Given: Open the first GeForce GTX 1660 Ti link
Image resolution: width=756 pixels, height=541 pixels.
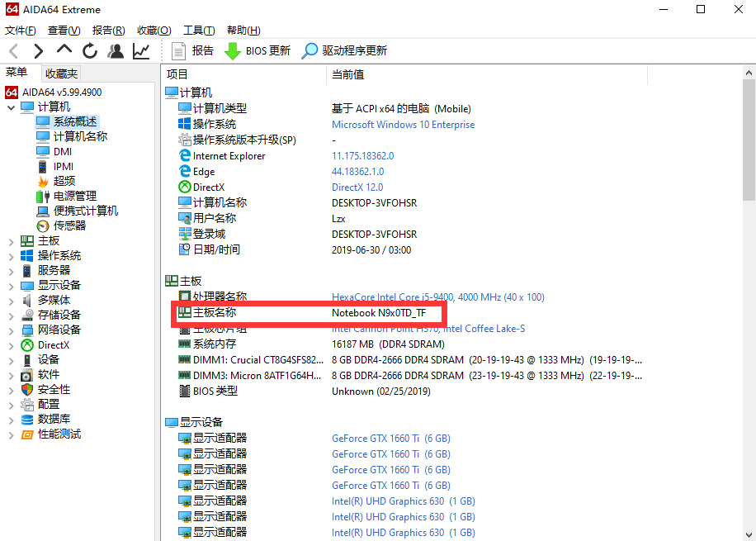Looking at the screenshot, I should click(x=391, y=439).
